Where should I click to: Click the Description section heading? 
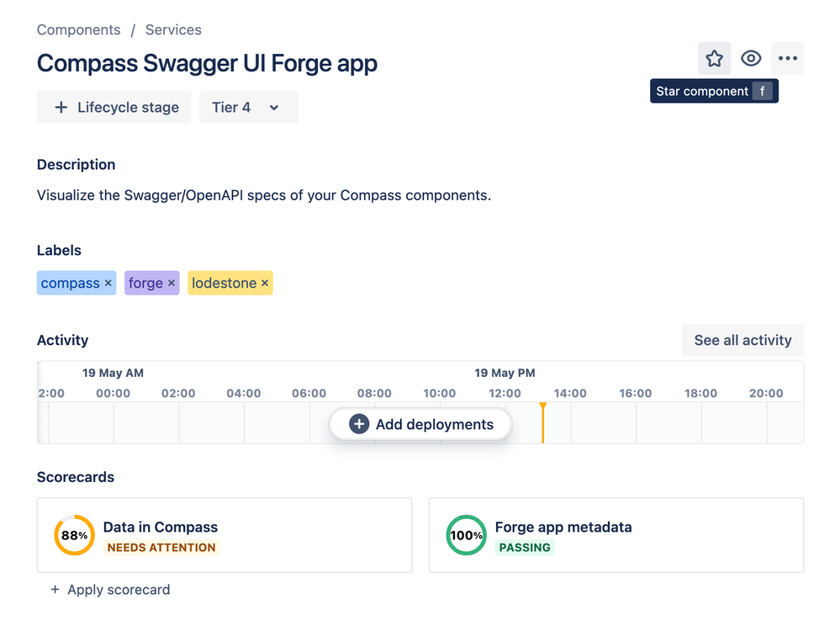coord(76,165)
